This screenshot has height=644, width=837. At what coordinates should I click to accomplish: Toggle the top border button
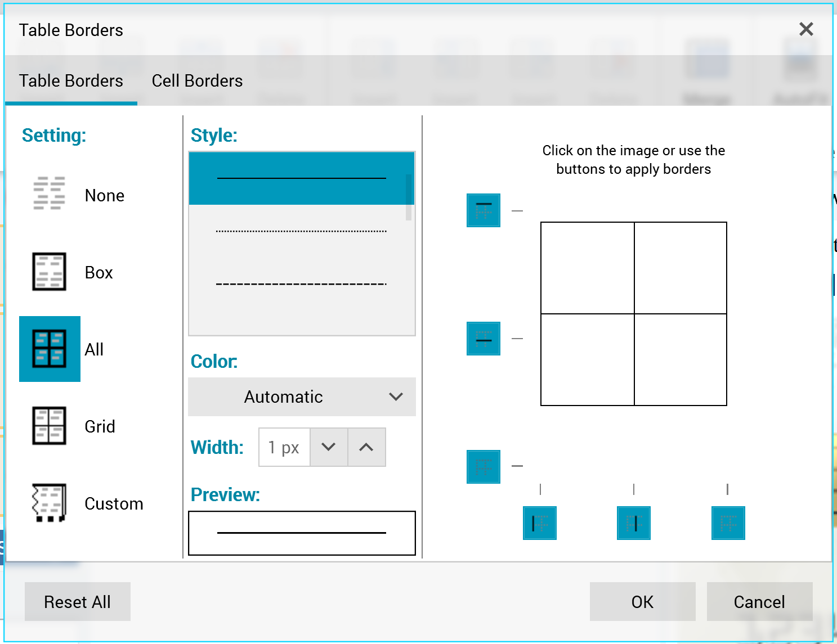tap(484, 210)
